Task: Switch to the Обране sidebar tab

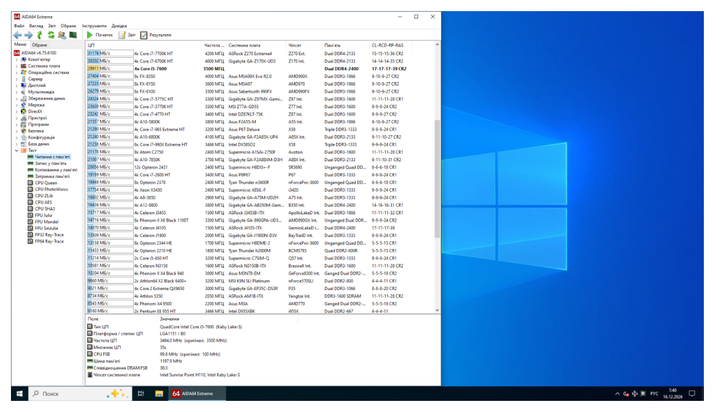Action: 39,45
